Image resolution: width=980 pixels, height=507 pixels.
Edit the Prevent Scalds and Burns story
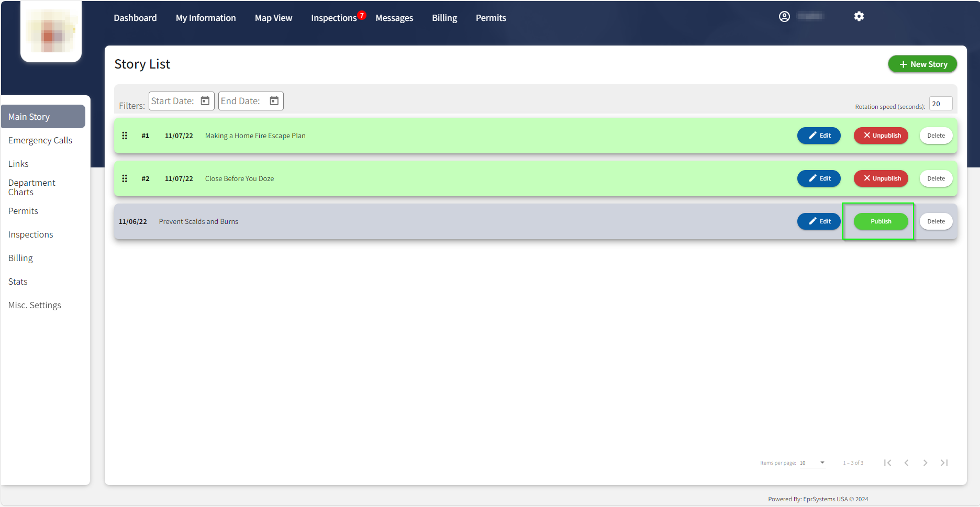click(819, 221)
